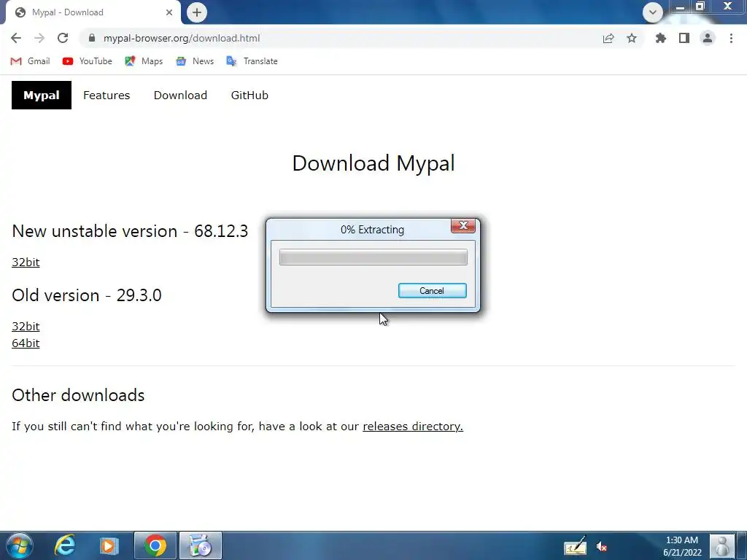This screenshot has width=747, height=560.
Task: Click the 0% Extracting dialog title
Action: pyautogui.click(x=373, y=230)
